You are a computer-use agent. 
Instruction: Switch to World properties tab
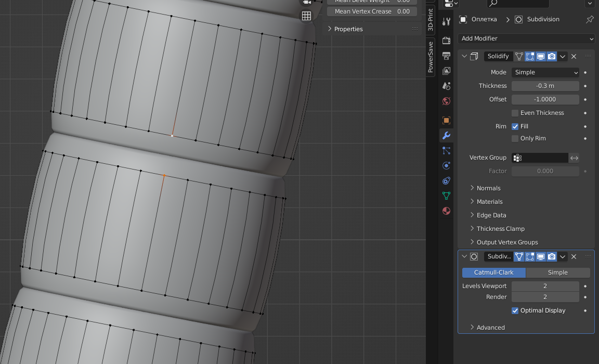click(446, 101)
